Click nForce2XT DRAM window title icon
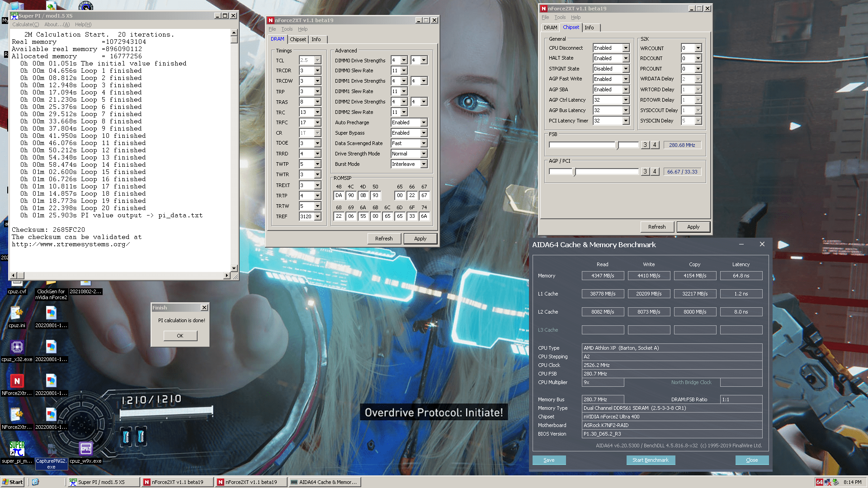 (x=270, y=20)
